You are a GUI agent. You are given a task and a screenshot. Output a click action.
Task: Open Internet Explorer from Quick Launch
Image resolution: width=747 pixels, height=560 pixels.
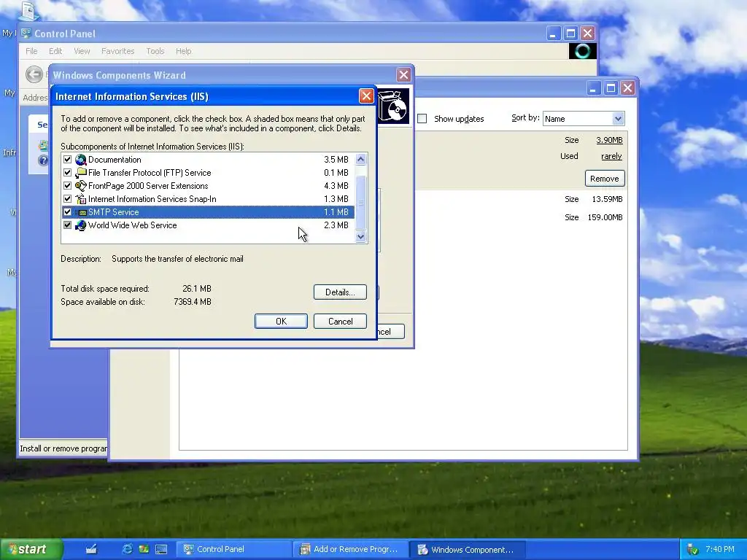pos(127,549)
